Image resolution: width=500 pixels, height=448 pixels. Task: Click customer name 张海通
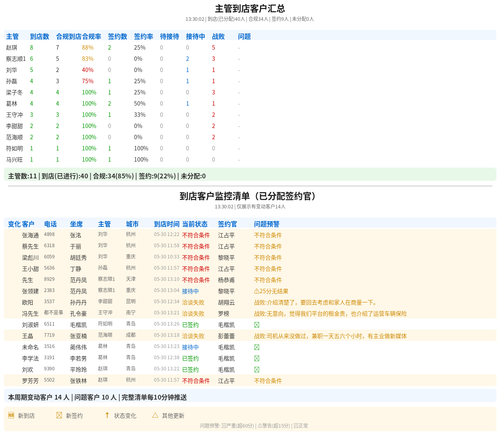[x=30, y=235]
